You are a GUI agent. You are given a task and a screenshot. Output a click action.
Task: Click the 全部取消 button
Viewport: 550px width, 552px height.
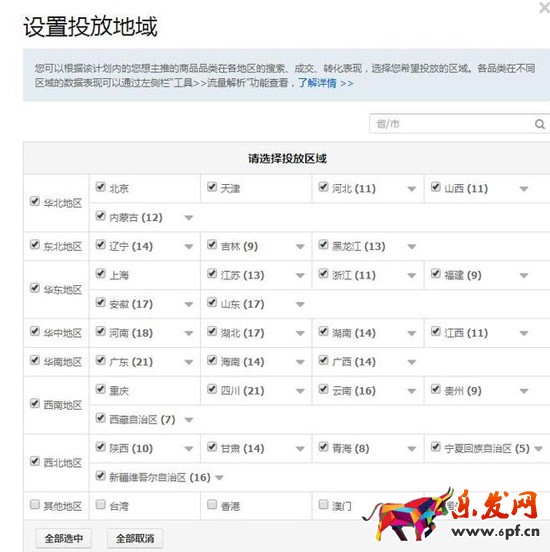tap(135, 538)
